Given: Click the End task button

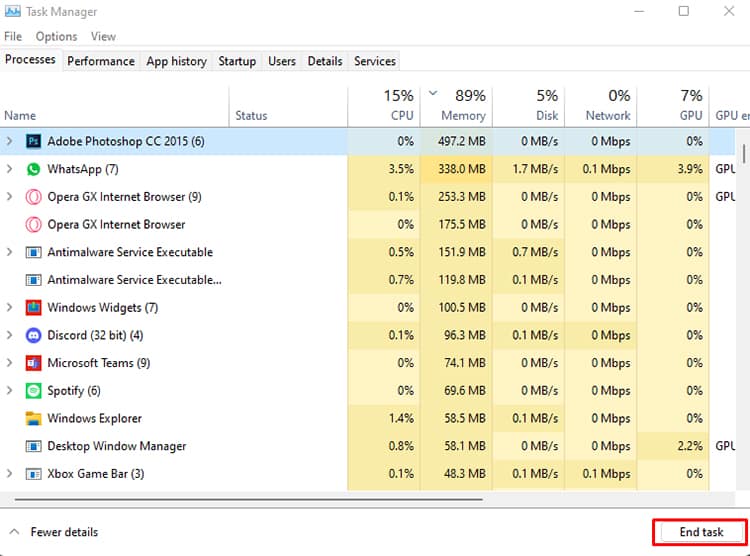Looking at the screenshot, I should point(701,532).
